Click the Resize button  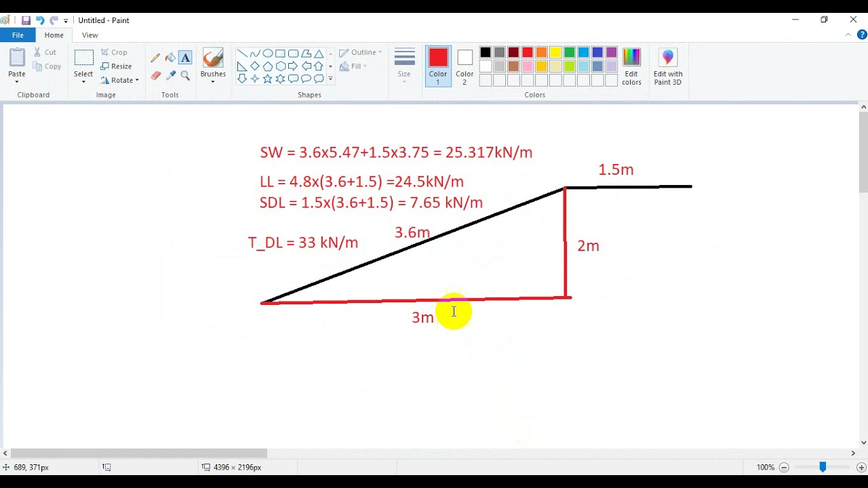[x=116, y=66]
